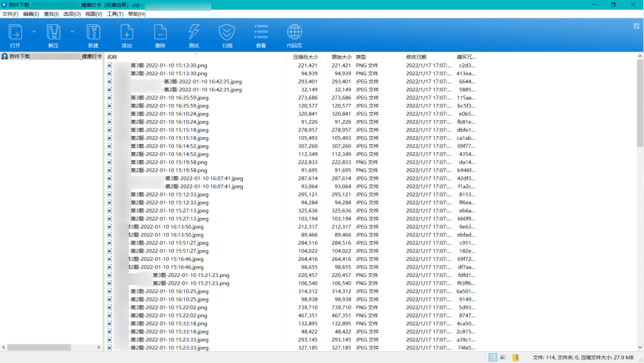The width and height of the screenshot is (644, 363).
Task: Sort by the 循环冗... column header
Action: pos(466,57)
